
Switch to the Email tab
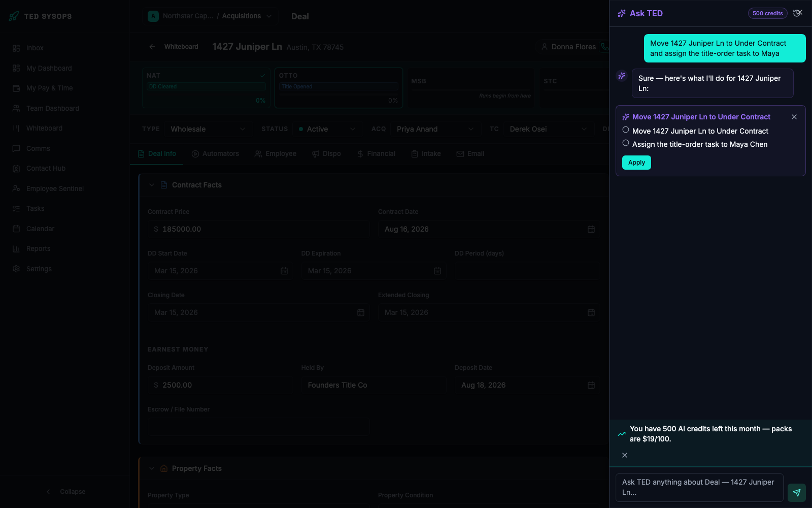pyautogui.click(x=470, y=154)
